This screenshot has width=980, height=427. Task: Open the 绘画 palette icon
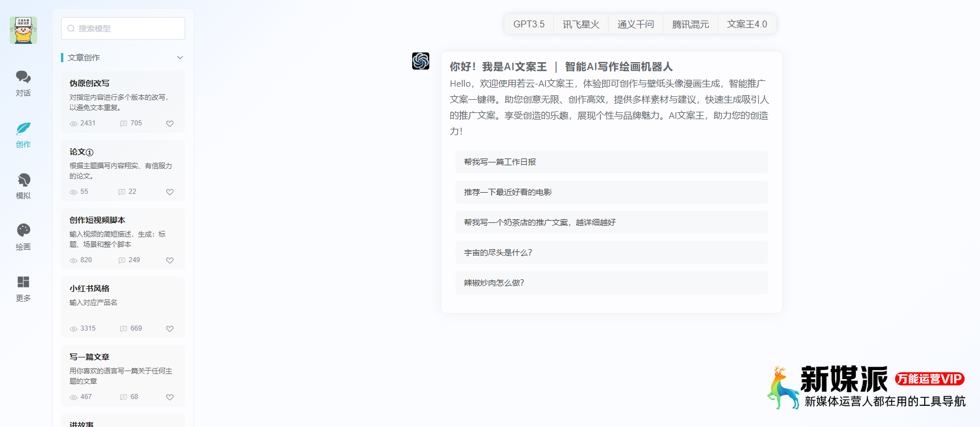coord(23,230)
